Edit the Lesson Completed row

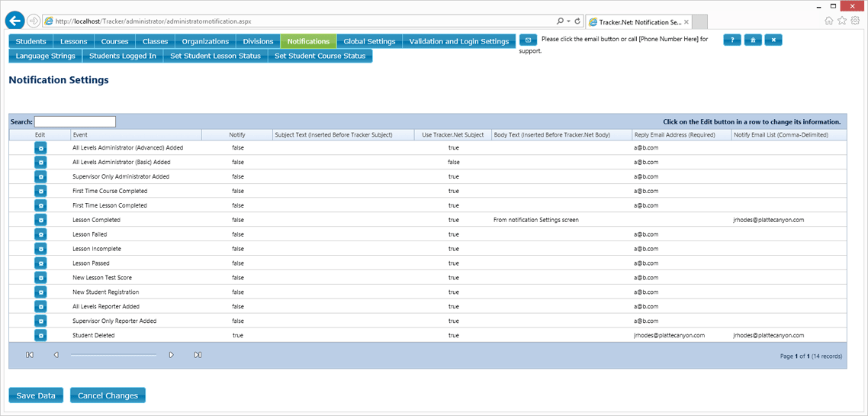pos(40,220)
